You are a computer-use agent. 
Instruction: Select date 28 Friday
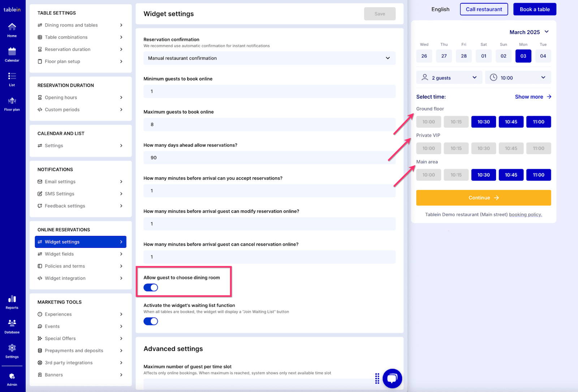coord(464,56)
